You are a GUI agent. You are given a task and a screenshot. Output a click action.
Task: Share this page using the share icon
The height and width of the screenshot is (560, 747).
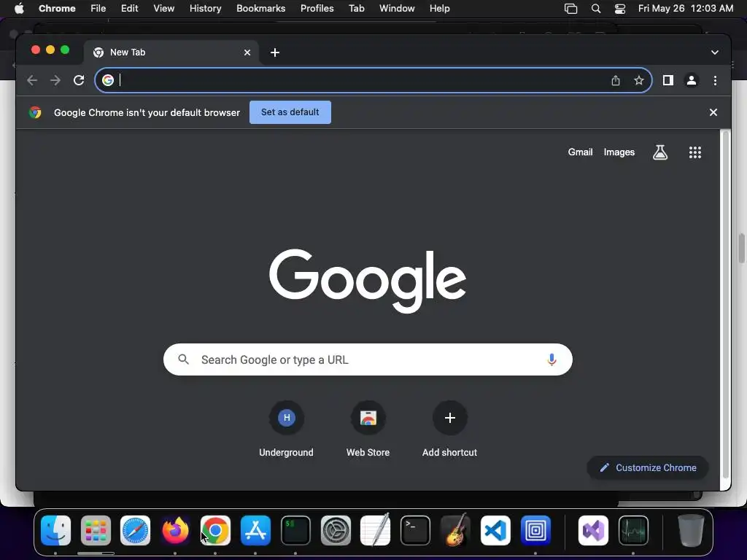click(616, 80)
